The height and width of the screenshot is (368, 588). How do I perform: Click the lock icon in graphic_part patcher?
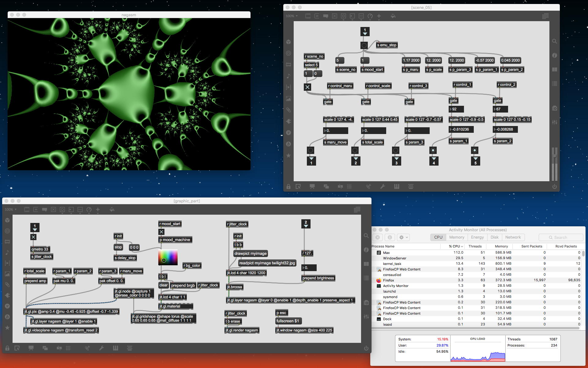7,348
